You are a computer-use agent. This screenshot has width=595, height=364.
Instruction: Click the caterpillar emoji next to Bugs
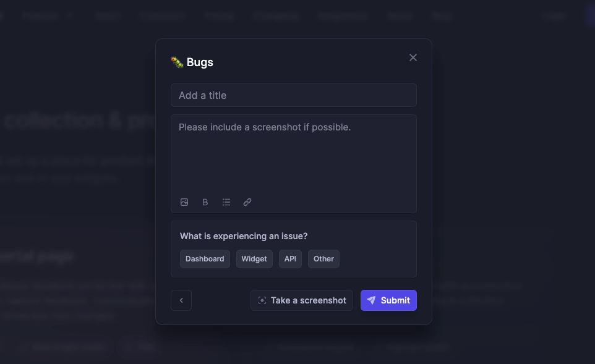point(177,62)
